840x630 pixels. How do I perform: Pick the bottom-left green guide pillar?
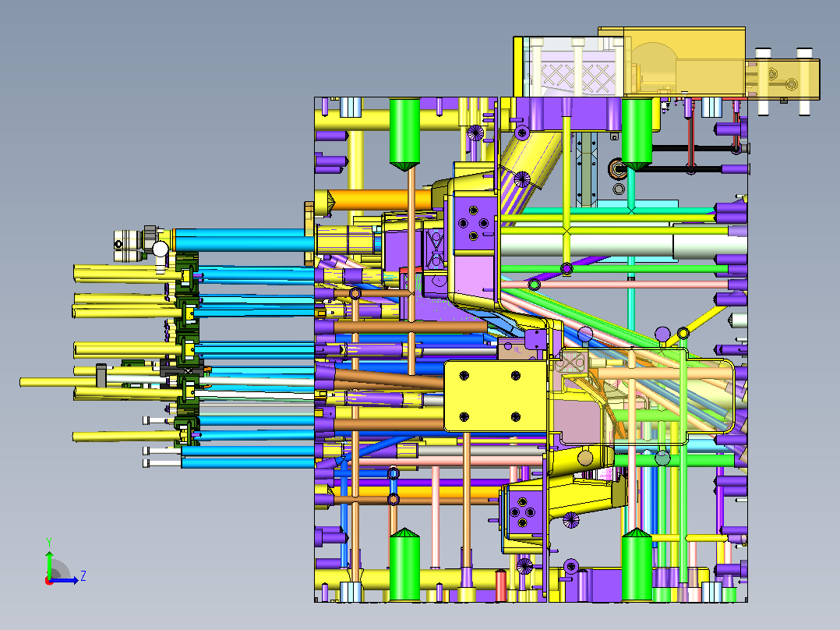coord(404,565)
